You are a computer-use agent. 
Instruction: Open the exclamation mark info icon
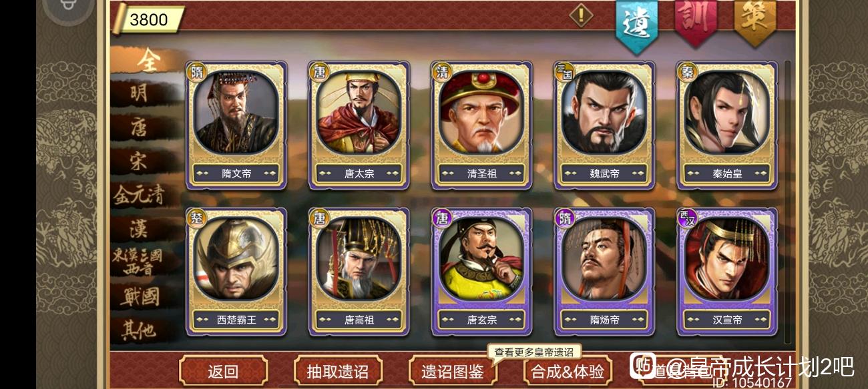point(580,15)
